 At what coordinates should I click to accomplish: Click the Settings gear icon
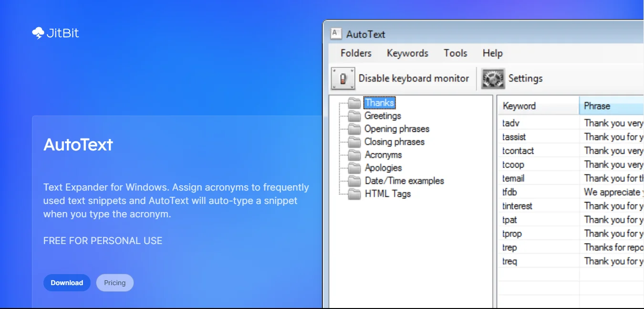tap(493, 78)
